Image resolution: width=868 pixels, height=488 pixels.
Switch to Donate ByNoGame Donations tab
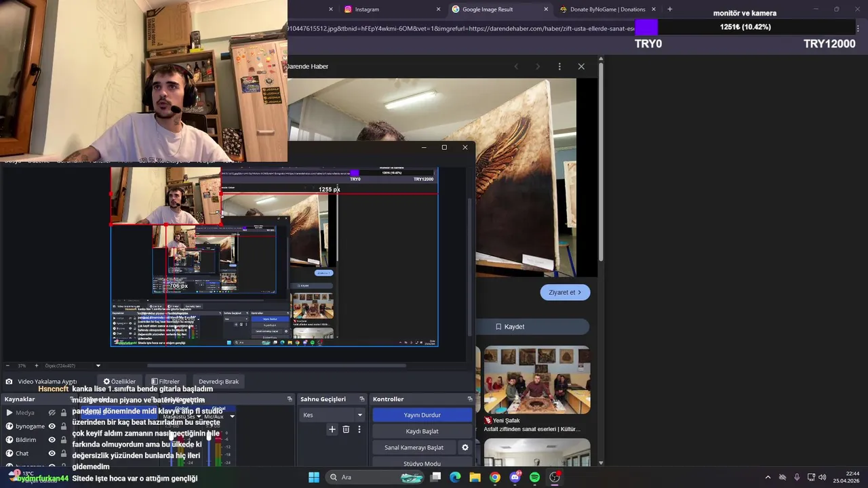point(608,9)
